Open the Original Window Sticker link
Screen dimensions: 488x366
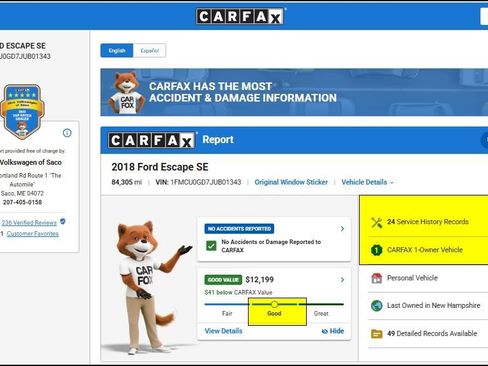coord(291,182)
